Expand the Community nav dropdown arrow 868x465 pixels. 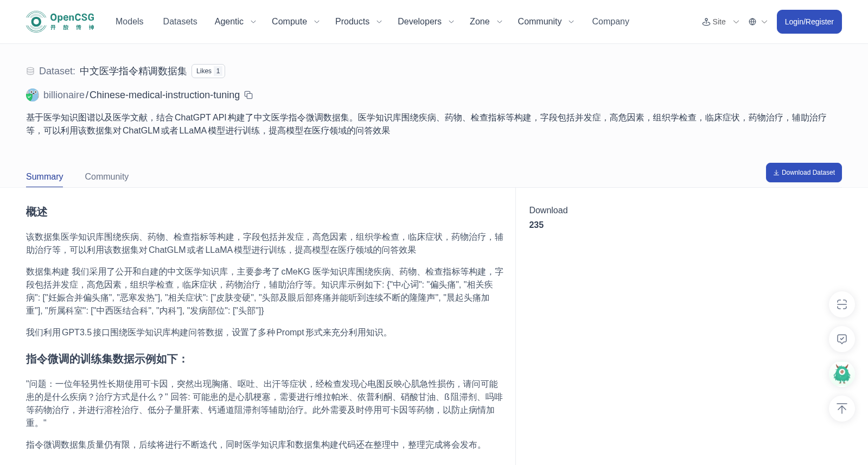(571, 22)
